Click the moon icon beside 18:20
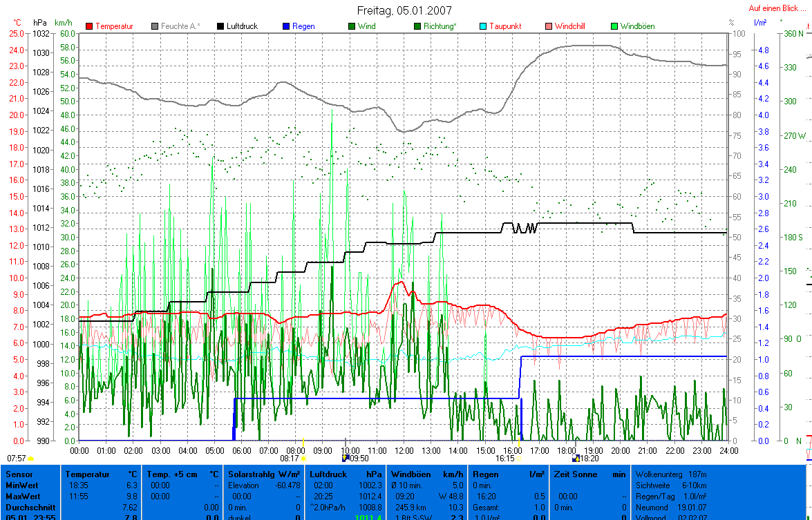The height and width of the screenshot is (520, 812). 574,458
